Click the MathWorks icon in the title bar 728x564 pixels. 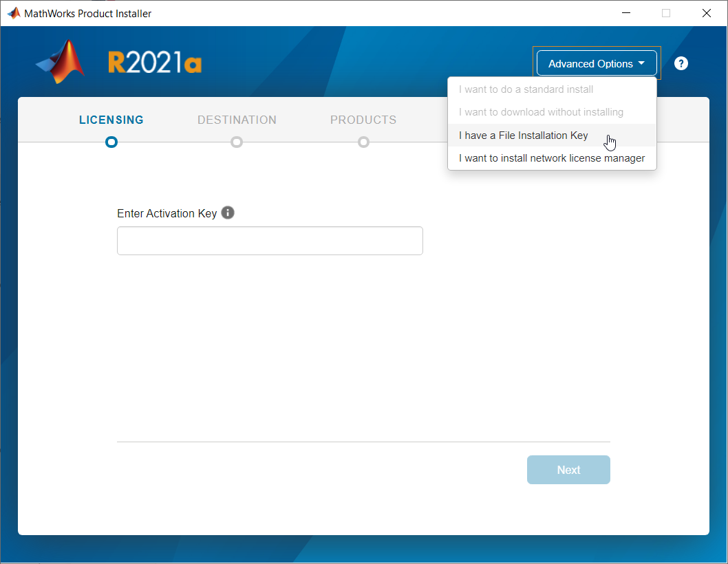[x=14, y=13]
